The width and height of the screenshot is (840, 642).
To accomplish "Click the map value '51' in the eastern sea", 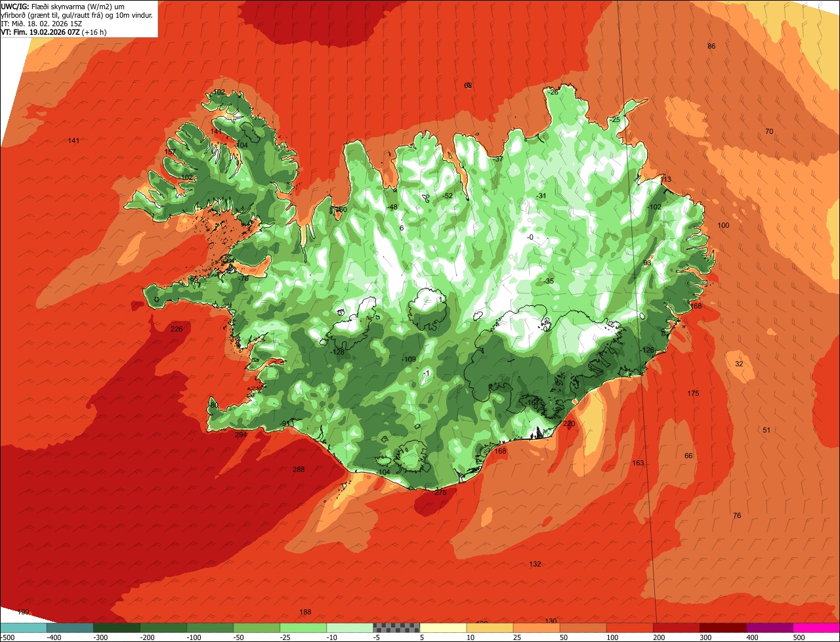I will coord(766,430).
